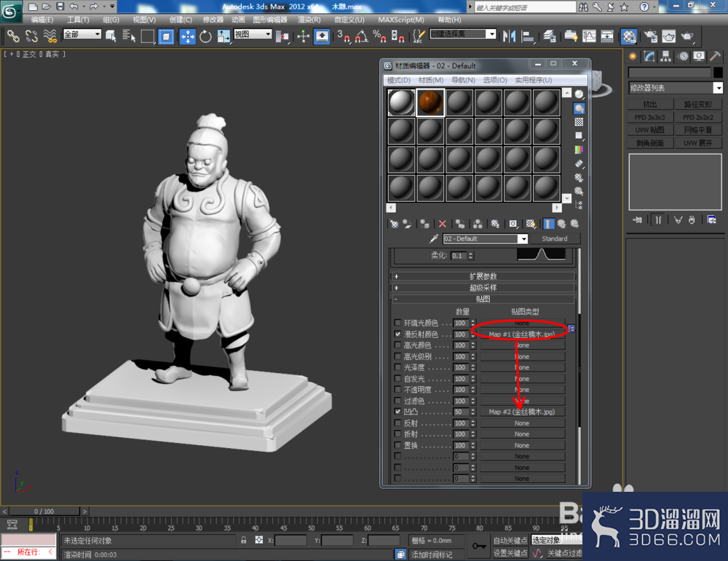Image resolution: width=728 pixels, height=561 pixels.
Task: Click the 自动关键点 button
Action: 510,540
